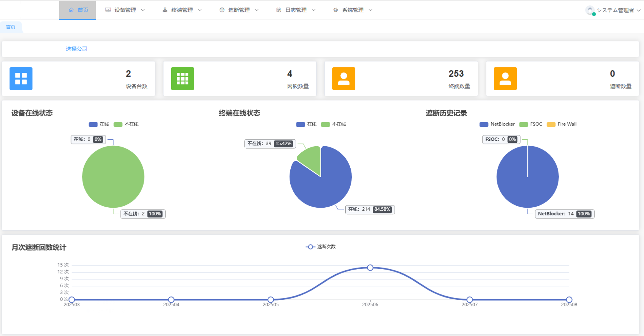Open the 日志管理 menu
This screenshot has height=336, width=644.
pyautogui.click(x=297, y=10)
